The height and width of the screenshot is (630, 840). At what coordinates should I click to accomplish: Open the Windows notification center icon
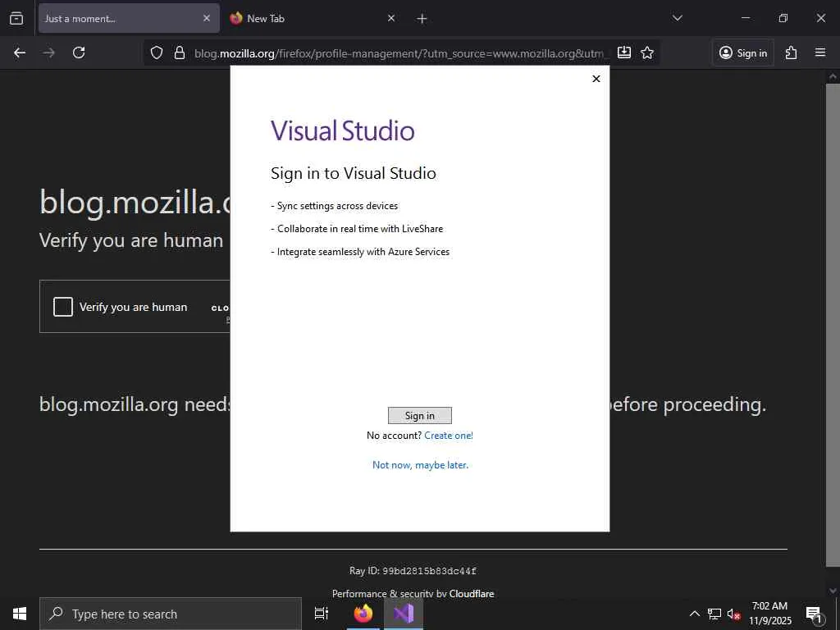pos(814,614)
